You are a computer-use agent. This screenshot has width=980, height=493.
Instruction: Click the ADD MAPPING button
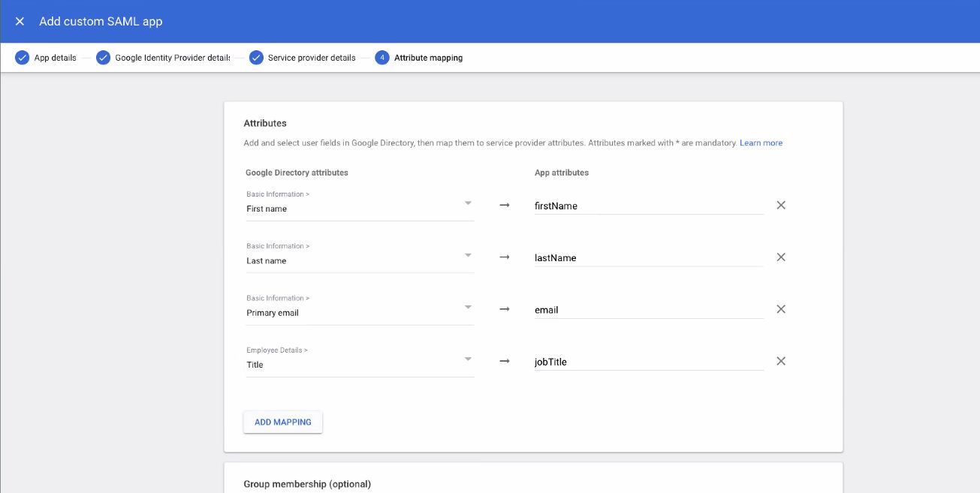click(282, 422)
